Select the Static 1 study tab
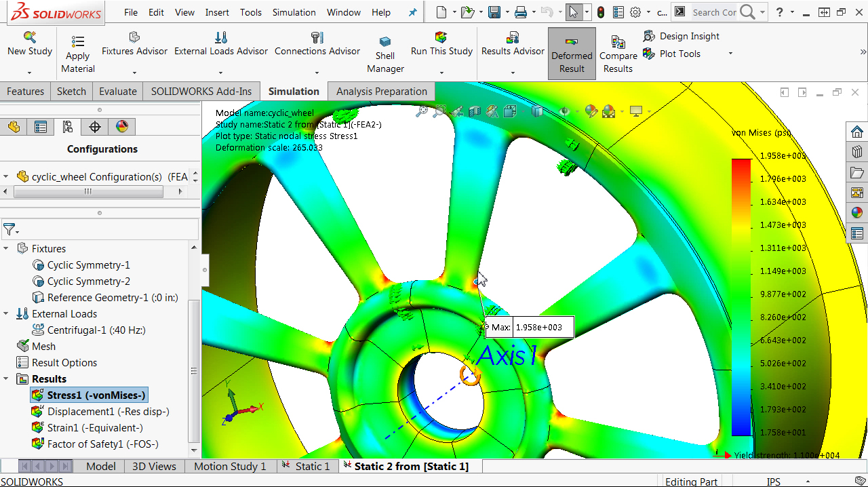Image resolution: width=868 pixels, height=487 pixels. [x=312, y=467]
